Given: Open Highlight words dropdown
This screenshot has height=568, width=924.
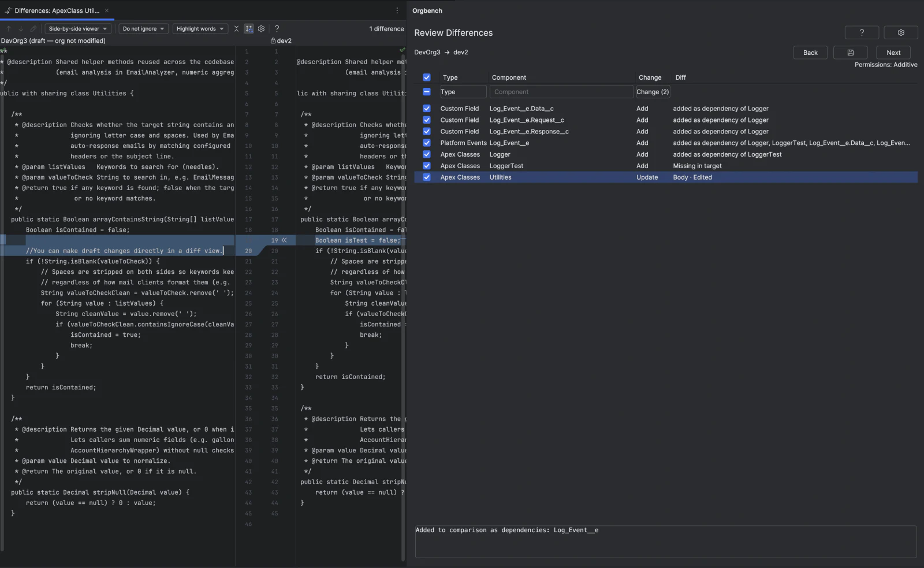Looking at the screenshot, I should 200,28.
